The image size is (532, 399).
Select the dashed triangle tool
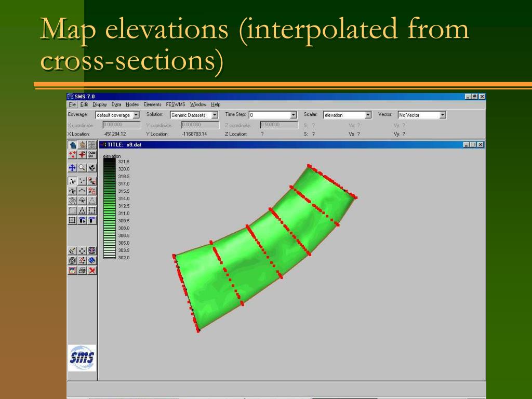(91, 201)
